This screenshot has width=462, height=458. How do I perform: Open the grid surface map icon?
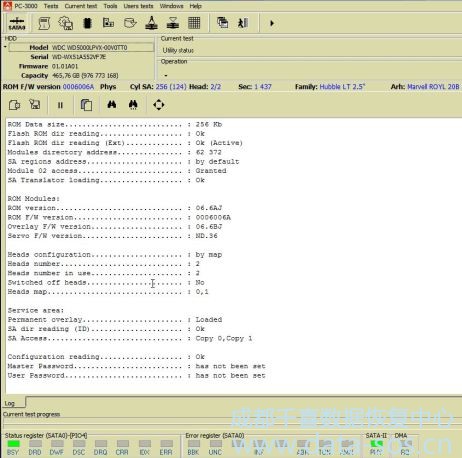pos(194,23)
